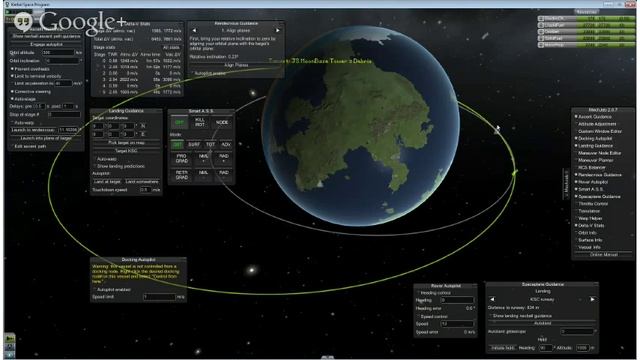Toggle Maneuver Node Editor in MechJeb menu
The image size is (640, 360).
[598, 153]
